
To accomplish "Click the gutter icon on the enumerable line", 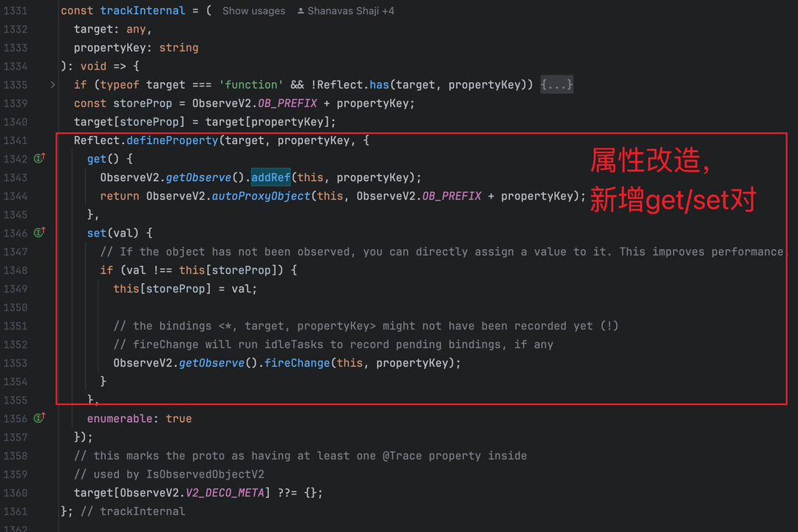I will pyautogui.click(x=40, y=418).
